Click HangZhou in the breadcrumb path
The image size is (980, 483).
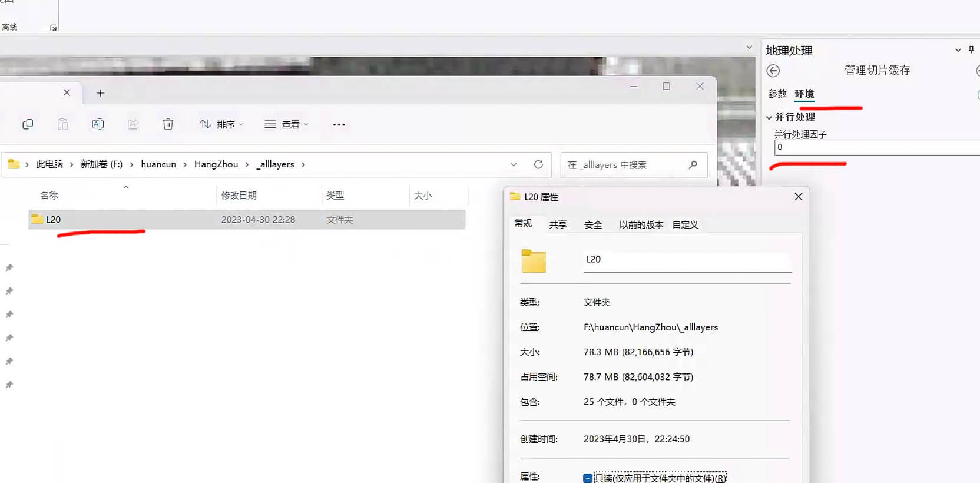(216, 164)
